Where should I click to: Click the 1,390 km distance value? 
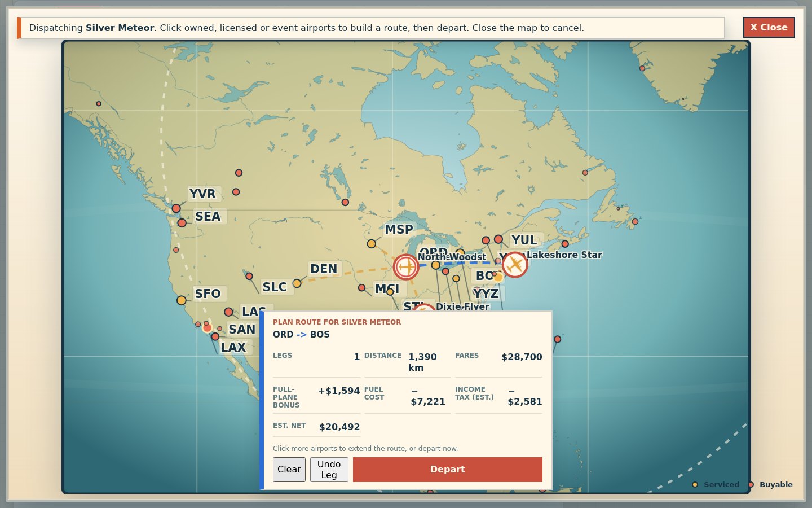(423, 362)
